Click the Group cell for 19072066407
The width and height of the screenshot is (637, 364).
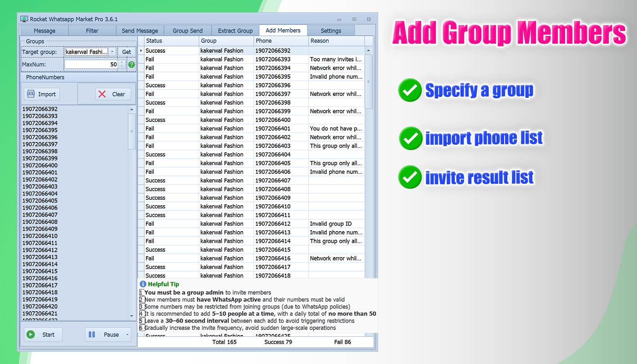226,180
